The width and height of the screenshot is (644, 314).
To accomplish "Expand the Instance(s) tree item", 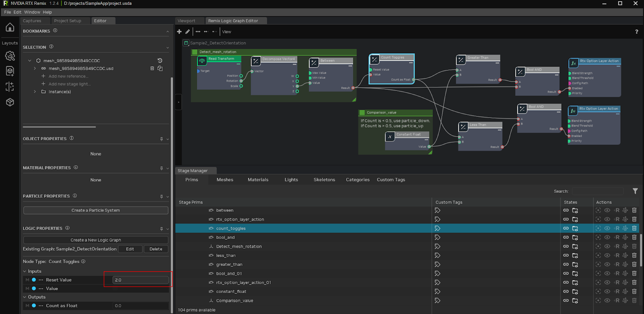I will pos(35,92).
